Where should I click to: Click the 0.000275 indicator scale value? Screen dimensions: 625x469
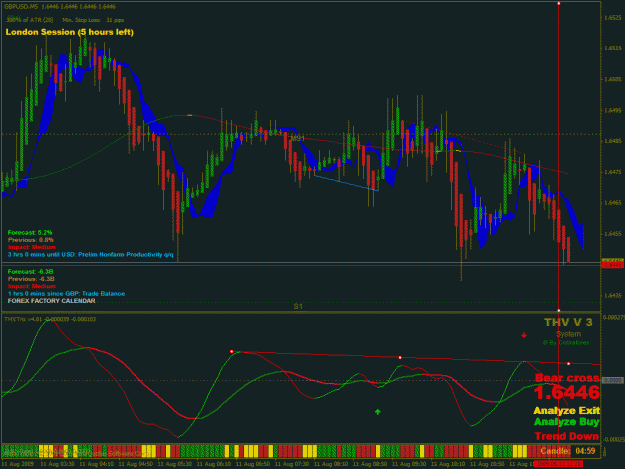[613, 317]
